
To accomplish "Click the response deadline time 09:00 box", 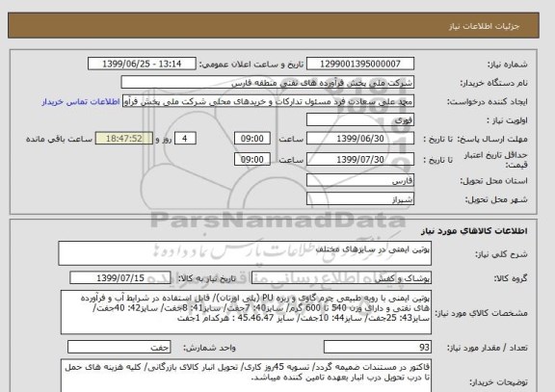I will (252, 139).
